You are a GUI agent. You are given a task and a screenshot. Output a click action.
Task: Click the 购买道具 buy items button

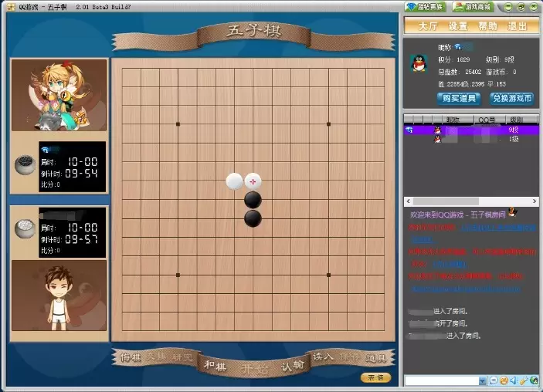(459, 98)
